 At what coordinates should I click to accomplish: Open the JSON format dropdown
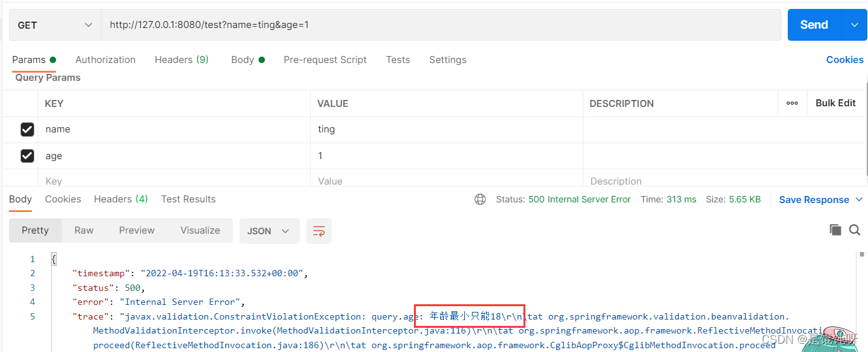269,231
